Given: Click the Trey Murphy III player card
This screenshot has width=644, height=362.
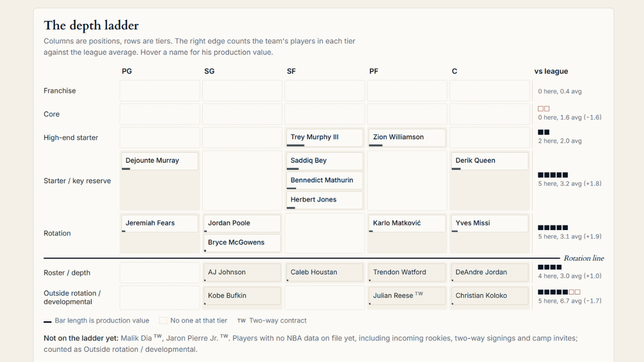Looking at the screenshot, I should tap(324, 137).
